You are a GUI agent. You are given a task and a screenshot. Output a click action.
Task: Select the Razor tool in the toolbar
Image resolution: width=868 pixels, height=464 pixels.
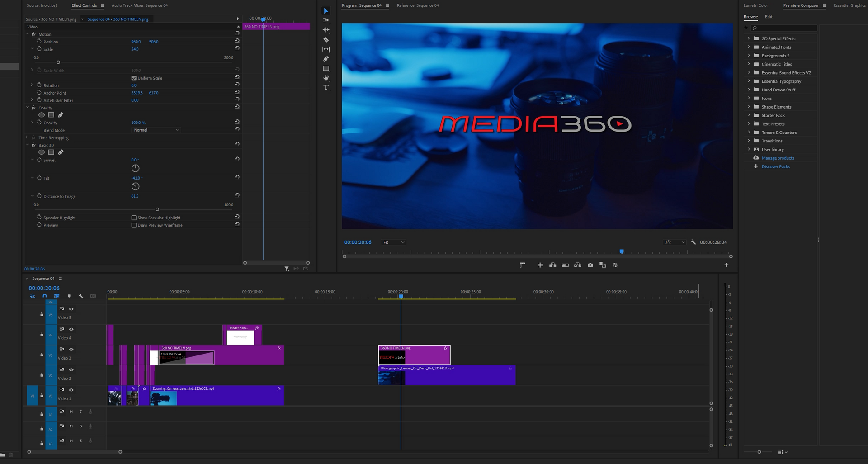326,40
